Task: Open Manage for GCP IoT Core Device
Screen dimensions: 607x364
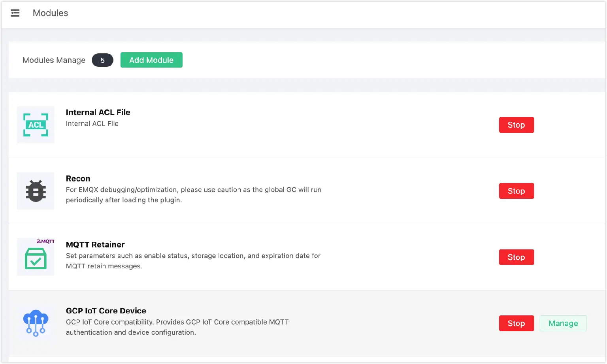Action: (563, 323)
